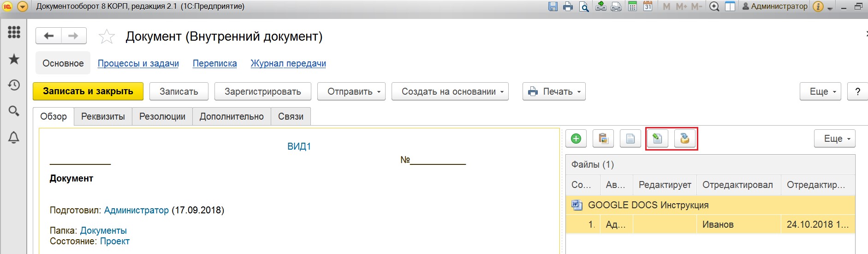Click the Иванов cell in file row
Viewport: 868px width, 254px height.
click(x=738, y=224)
